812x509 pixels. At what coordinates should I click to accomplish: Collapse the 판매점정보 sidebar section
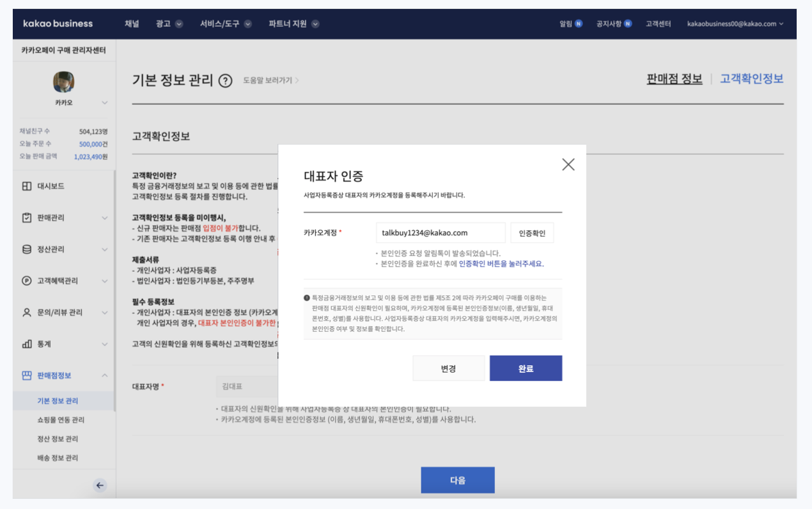pos(105,375)
